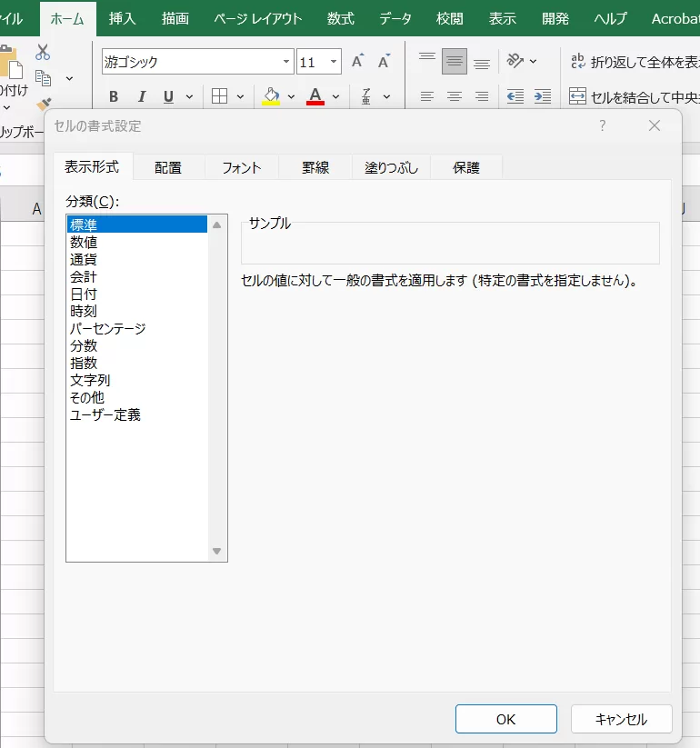
Task: Increase font size with the large A icon
Action: pos(357,62)
